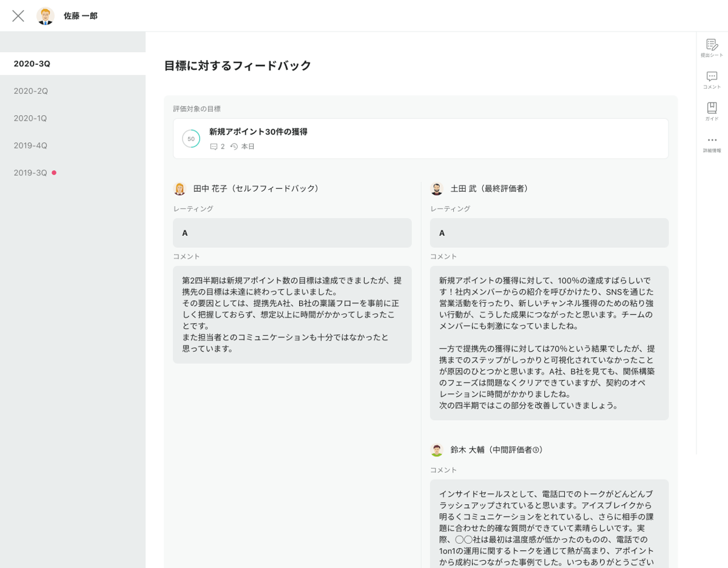
Task: Click 田中 花子 avatar
Action: (180, 189)
